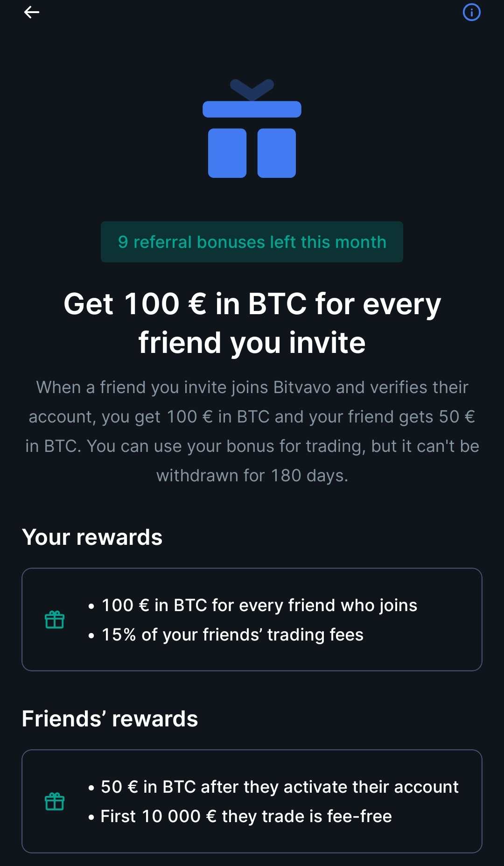The height and width of the screenshot is (866, 504).
Task: Tap the '9 referral bonuses left this month' badge
Action: (x=252, y=242)
